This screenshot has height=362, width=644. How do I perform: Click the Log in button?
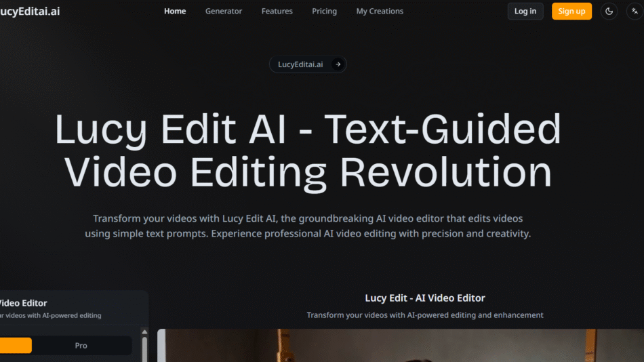click(x=525, y=11)
